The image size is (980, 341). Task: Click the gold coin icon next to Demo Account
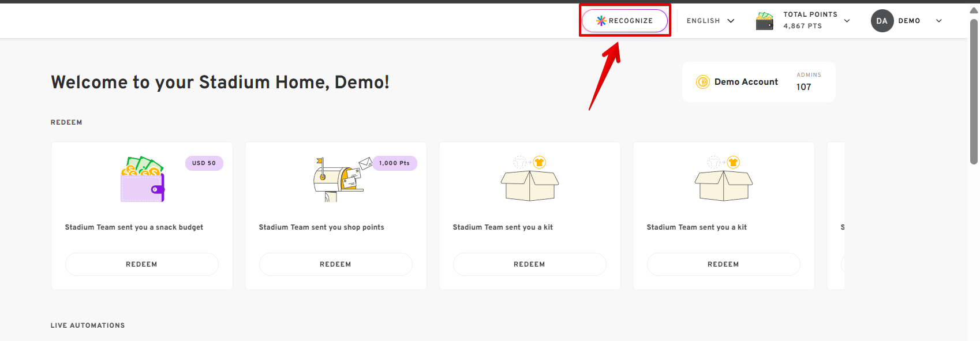click(x=702, y=82)
